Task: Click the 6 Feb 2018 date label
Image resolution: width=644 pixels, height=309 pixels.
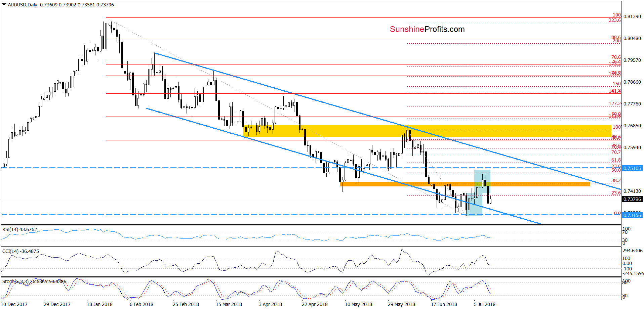Action: point(142,304)
